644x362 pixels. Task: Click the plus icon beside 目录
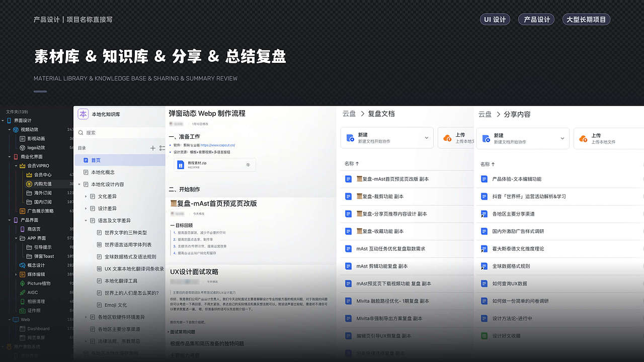click(153, 148)
